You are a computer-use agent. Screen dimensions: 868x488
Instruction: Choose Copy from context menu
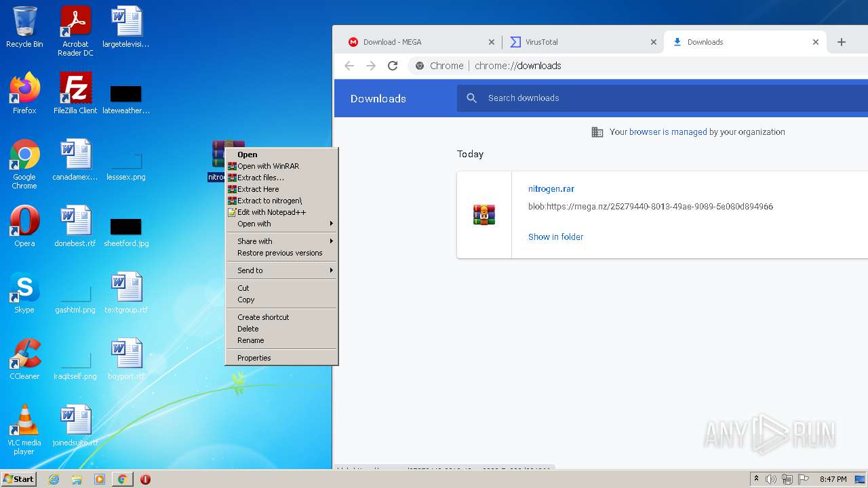281,300
